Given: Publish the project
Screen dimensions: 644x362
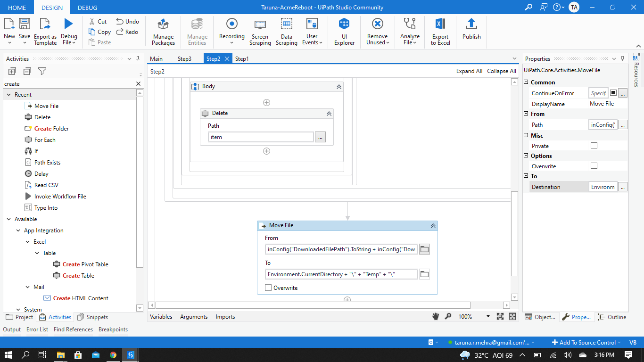Looking at the screenshot, I should [x=471, y=29].
